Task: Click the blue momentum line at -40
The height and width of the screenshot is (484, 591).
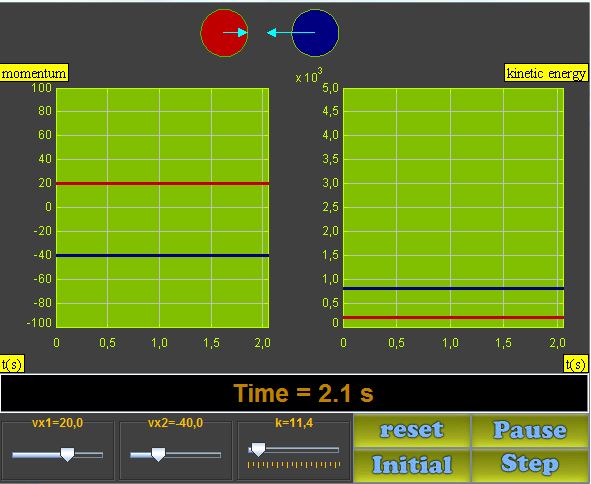Action: [x=162, y=256]
